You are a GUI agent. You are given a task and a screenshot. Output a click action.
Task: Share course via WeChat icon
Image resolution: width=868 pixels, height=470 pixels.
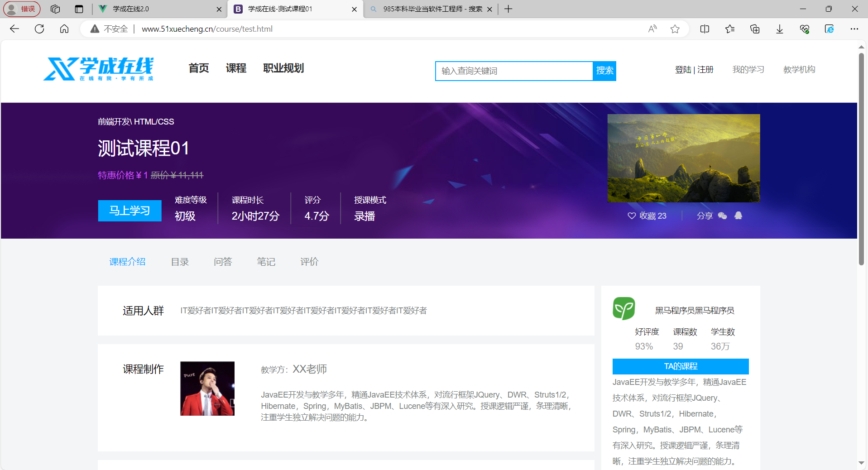[723, 216]
